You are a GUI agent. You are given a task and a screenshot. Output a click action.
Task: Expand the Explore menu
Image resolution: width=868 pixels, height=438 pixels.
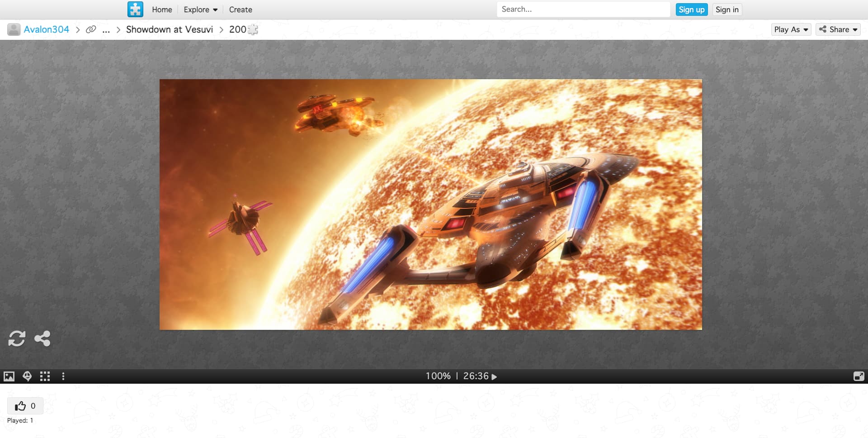(200, 10)
